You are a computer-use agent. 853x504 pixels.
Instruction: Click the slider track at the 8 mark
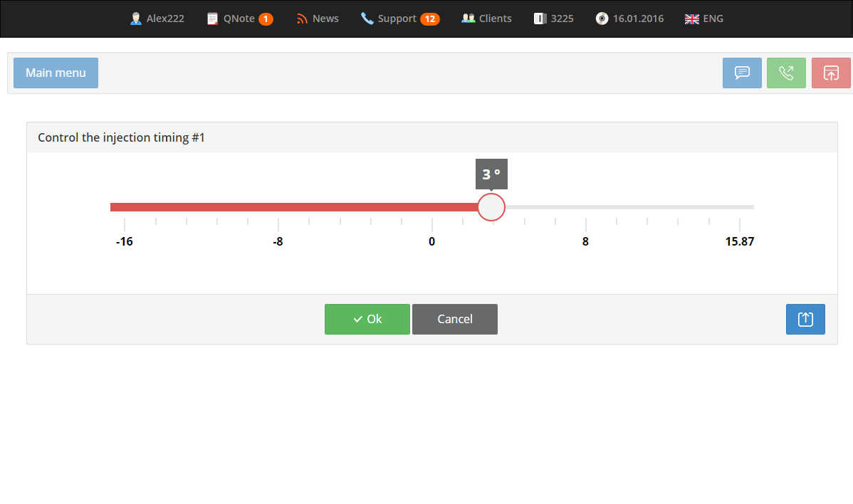(585, 207)
